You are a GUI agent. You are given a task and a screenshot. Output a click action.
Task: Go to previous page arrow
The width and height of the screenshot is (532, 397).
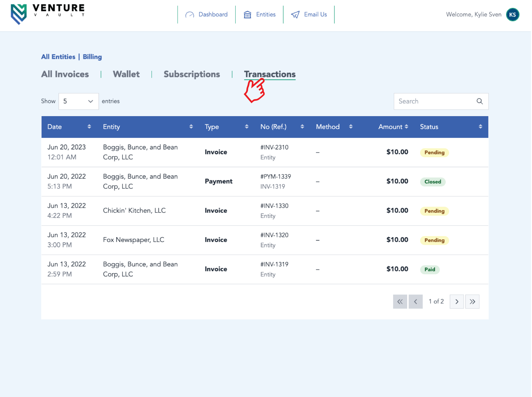tap(415, 302)
